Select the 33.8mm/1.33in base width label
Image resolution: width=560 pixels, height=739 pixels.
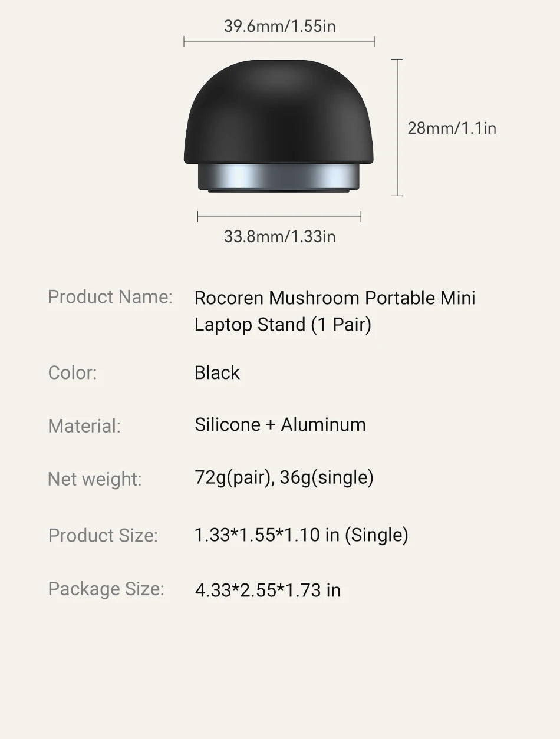click(x=279, y=236)
